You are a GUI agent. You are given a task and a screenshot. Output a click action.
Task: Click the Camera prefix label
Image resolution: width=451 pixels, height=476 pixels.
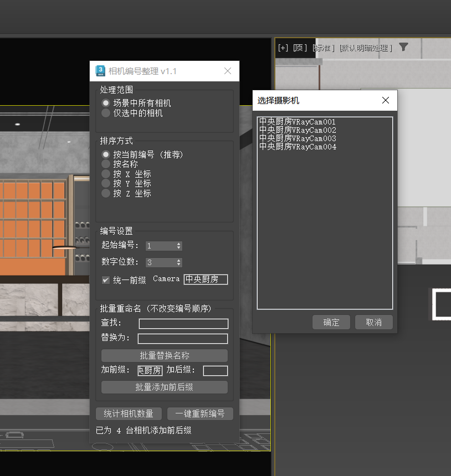[166, 278]
